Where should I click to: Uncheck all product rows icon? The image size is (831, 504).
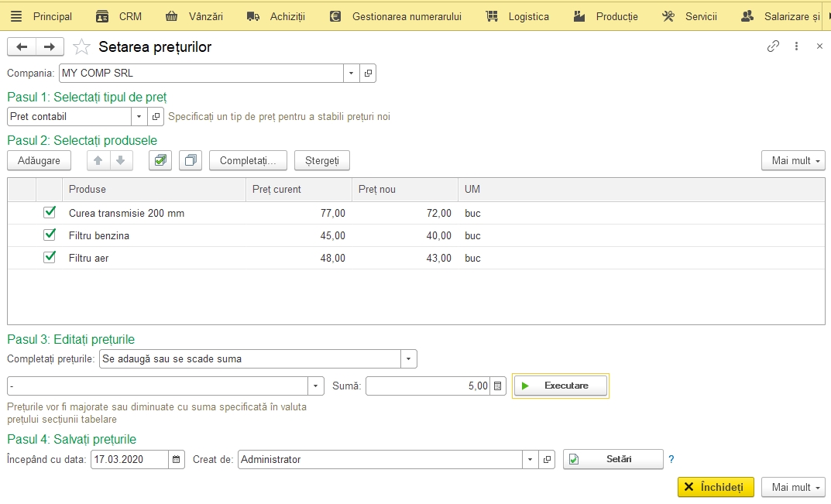coord(191,160)
